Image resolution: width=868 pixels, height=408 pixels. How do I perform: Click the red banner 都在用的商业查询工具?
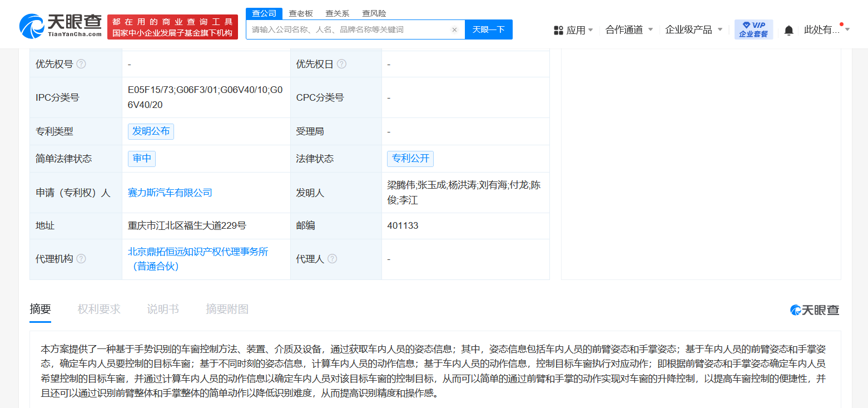[172, 27]
